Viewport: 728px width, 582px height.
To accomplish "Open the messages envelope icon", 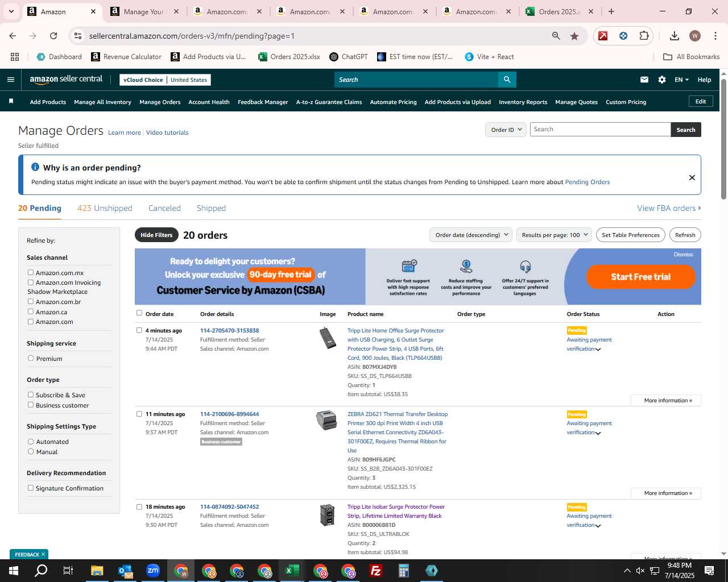I will [644, 80].
